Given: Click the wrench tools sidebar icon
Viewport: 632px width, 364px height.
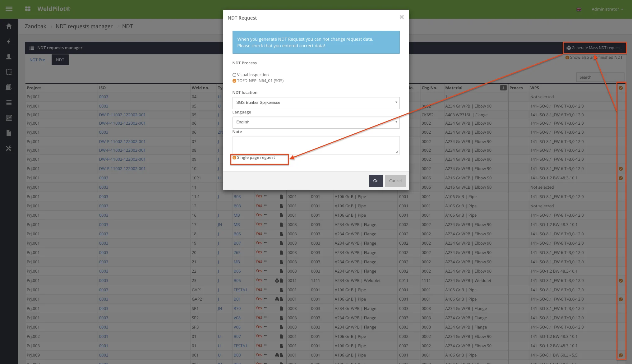Looking at the screenshot, I should 9,148.
